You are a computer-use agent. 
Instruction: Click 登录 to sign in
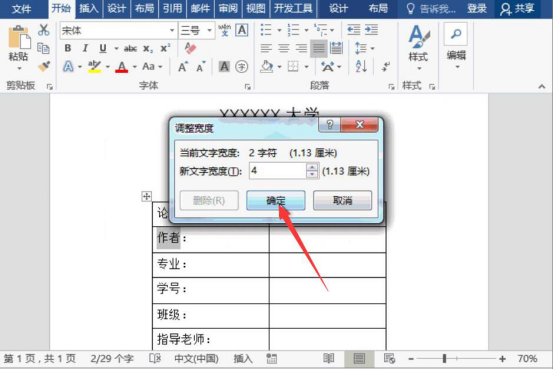click(477, 8)
